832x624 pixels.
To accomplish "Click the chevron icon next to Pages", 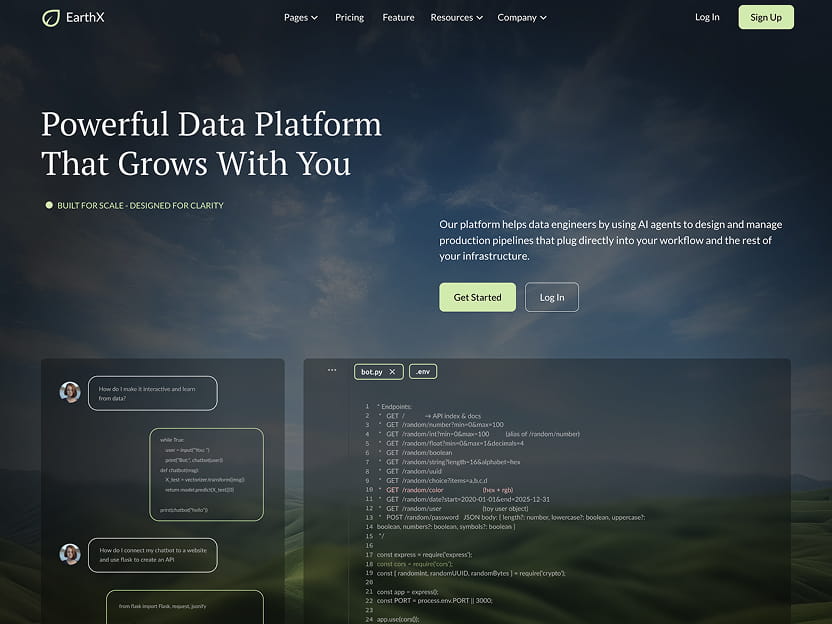I will pos(315,17).
